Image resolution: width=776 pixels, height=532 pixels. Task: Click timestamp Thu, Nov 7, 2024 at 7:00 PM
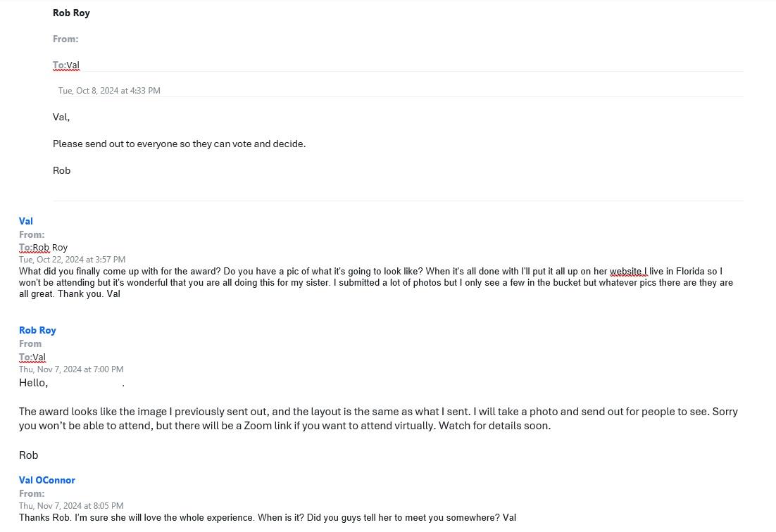coord(71,369)
